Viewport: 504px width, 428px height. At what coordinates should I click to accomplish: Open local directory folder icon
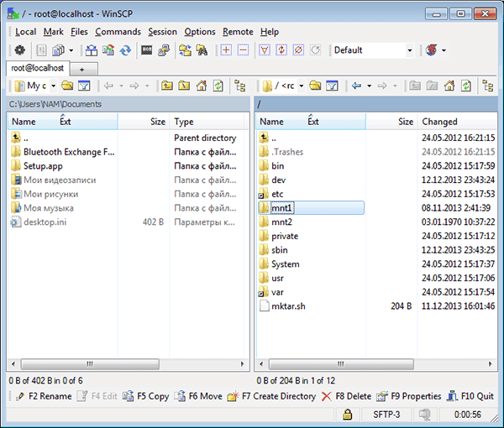(x=67, y=86)
